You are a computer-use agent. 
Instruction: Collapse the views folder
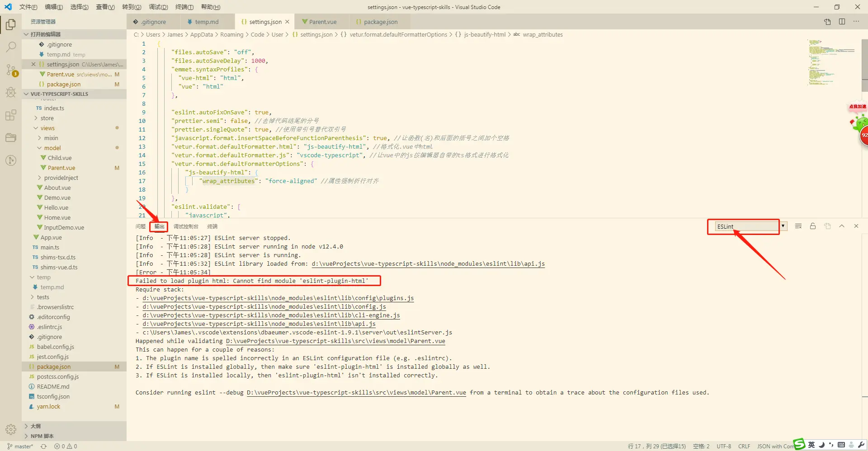tap(47, 128)
